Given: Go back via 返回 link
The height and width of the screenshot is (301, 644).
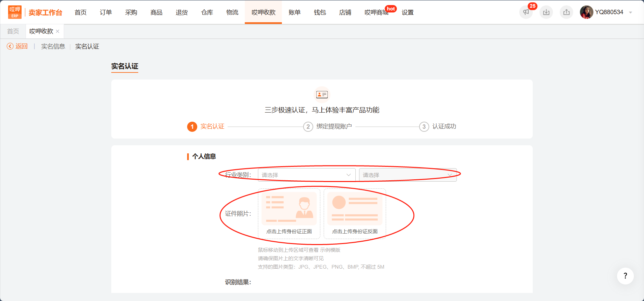Looking at the screenshot, I should click(22, 46).
